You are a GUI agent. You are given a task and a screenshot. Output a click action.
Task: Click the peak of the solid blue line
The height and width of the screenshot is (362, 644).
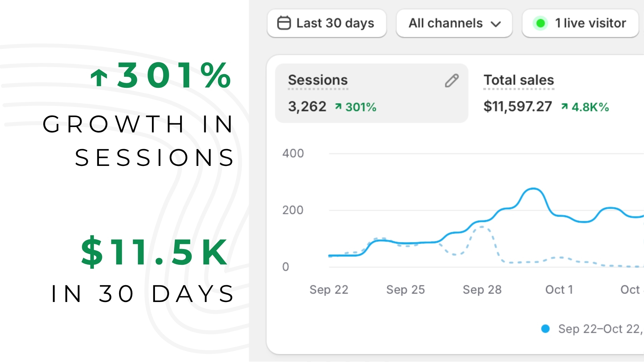tap(533, 189)
